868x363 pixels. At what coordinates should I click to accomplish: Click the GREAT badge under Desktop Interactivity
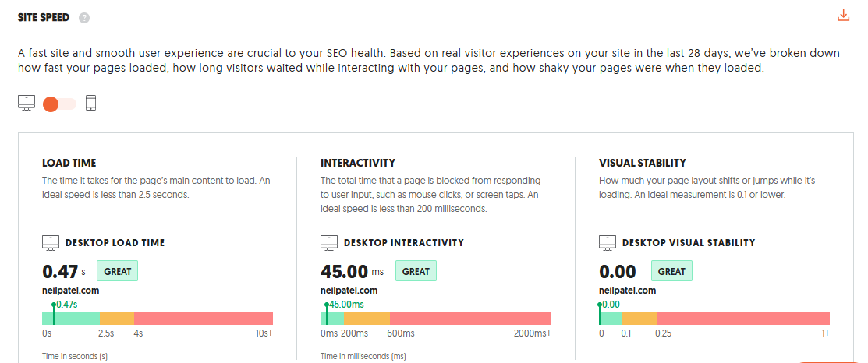pyautogui.click(x=416, y=271)
